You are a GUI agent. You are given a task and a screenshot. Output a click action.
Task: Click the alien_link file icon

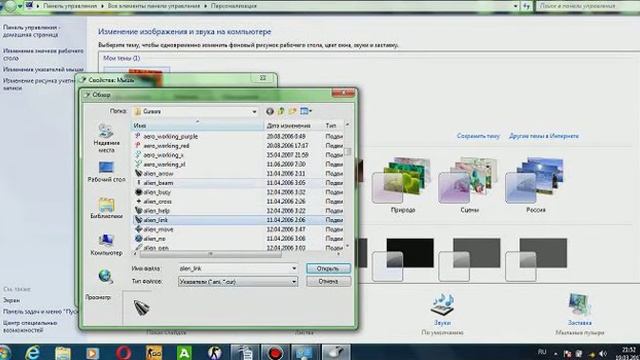[x=138, y=220]
